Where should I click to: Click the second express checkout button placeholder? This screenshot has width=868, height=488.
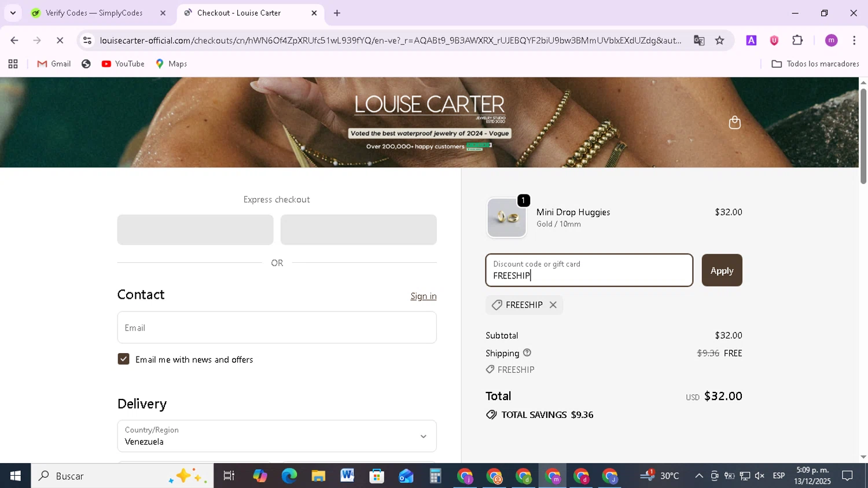click(358, 230)
